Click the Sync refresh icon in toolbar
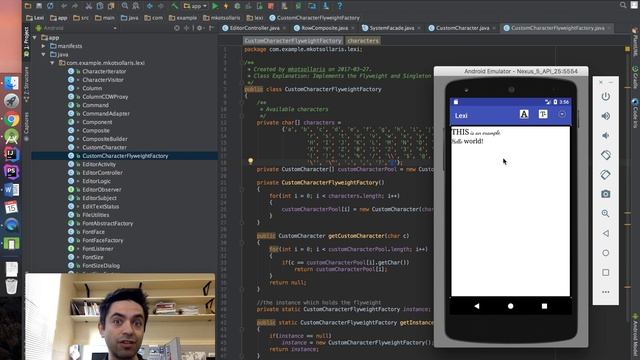Viewport: 640px width, 360px height. pos(50,6)
